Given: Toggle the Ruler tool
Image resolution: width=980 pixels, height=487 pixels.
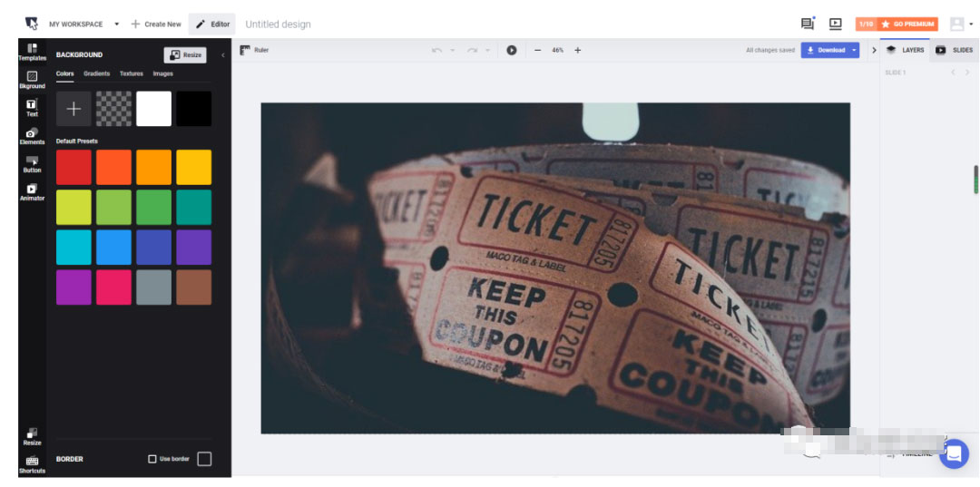Looking at the screenshot, I should (x=254, y=50).
